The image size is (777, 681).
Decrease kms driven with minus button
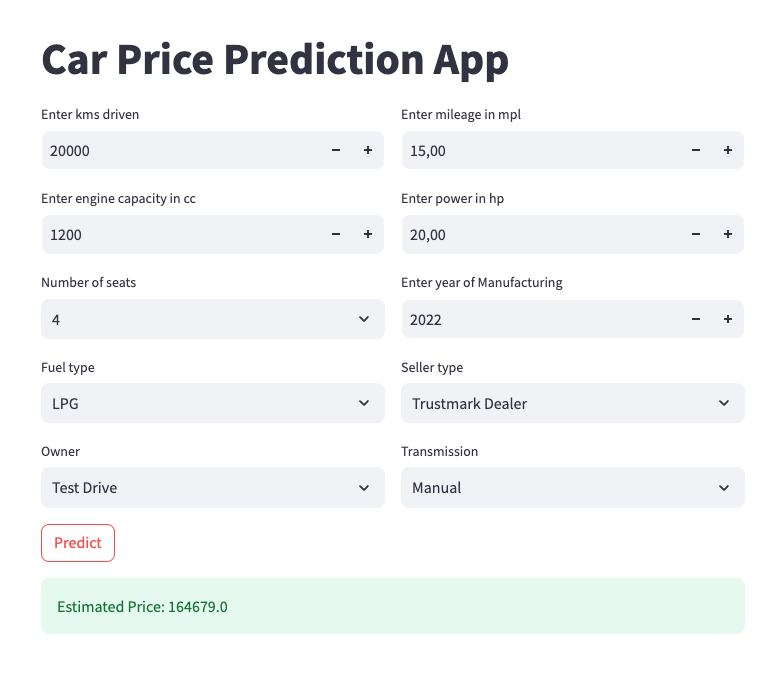click(336, 150)
